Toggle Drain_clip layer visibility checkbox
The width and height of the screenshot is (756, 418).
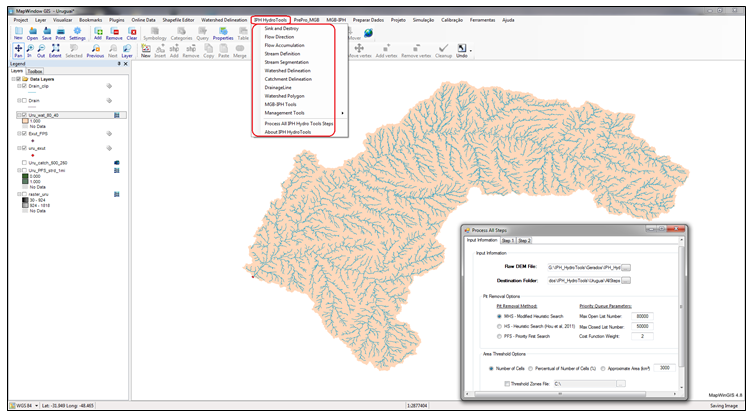click(24, 86)
